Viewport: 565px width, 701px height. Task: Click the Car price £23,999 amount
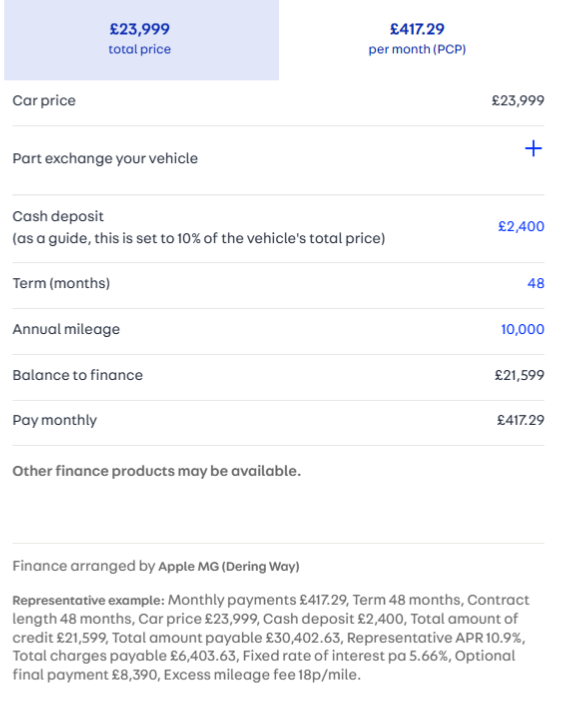518,101
